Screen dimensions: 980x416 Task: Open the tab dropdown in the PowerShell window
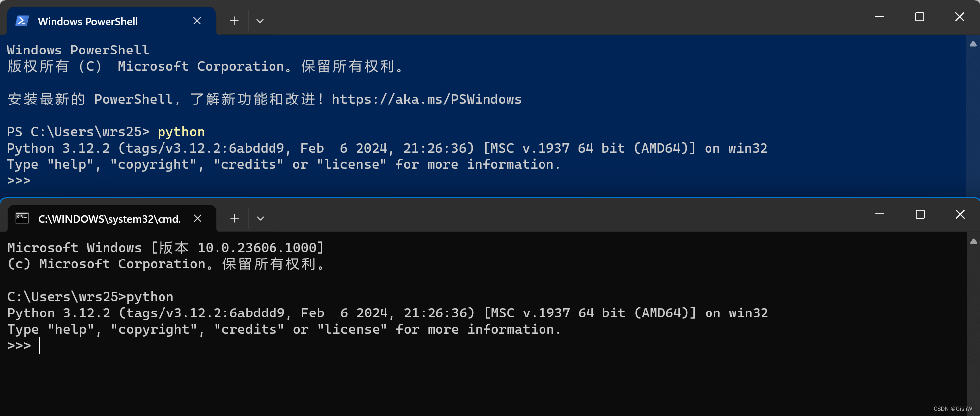click(x=260, y=20)
